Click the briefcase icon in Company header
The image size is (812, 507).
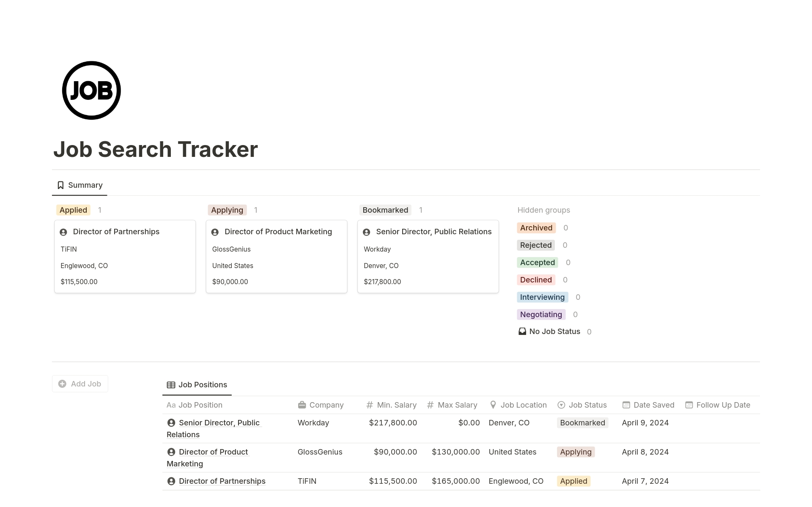(302, 405)
